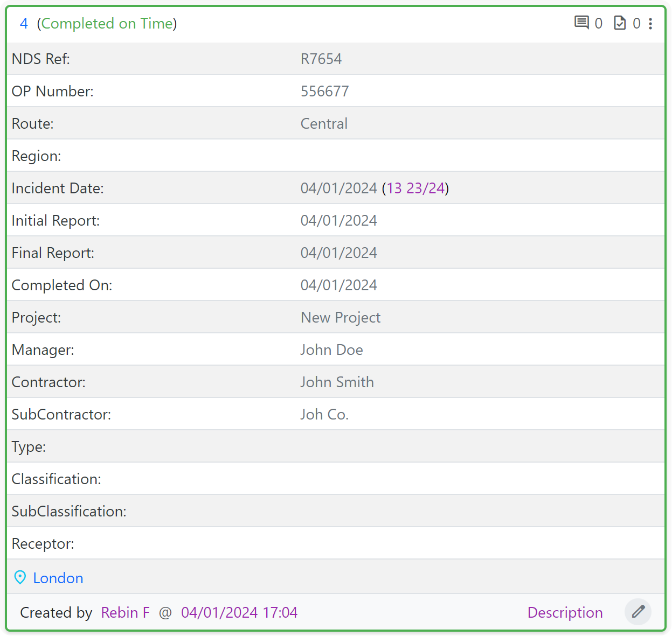Select OP Number value 556677

pyautogui.click(x=324, y=91)
